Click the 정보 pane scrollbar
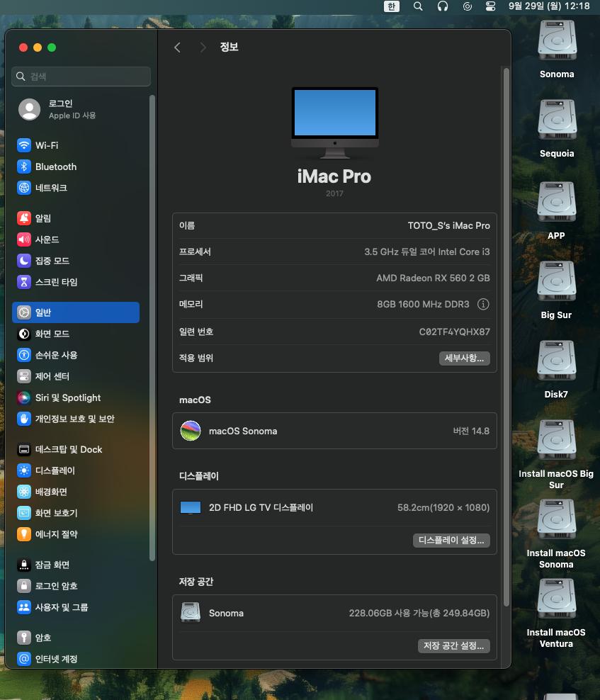The image size is (600, 700). tap(506, 337)
